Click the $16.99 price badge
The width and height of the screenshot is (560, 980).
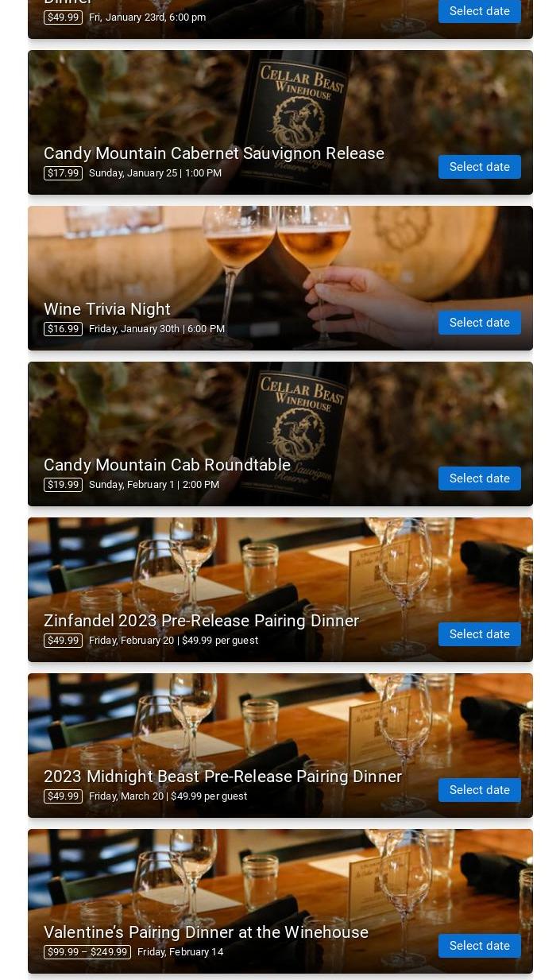coord(63,329)
